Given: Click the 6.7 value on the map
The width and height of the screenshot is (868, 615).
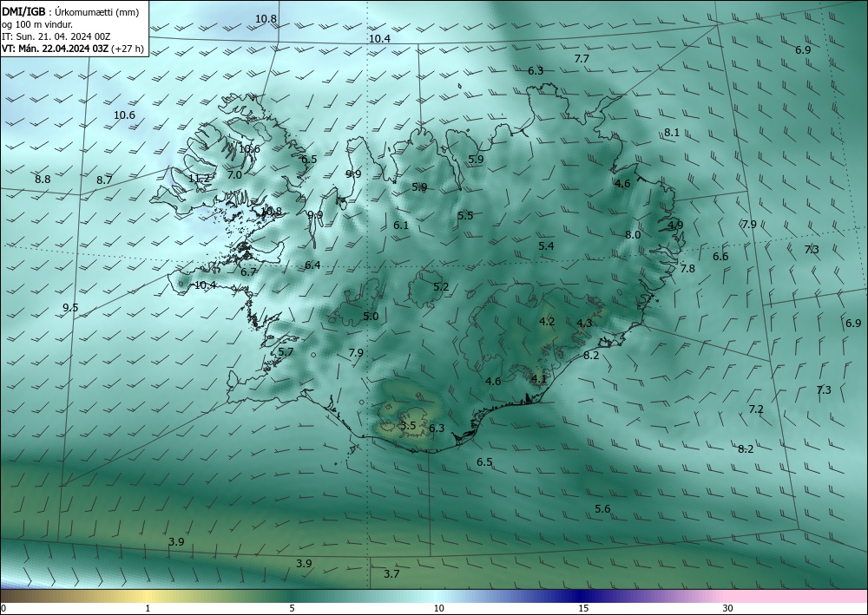Looking at the screenshot, I should pyautogui.click(x=248, y=272).
